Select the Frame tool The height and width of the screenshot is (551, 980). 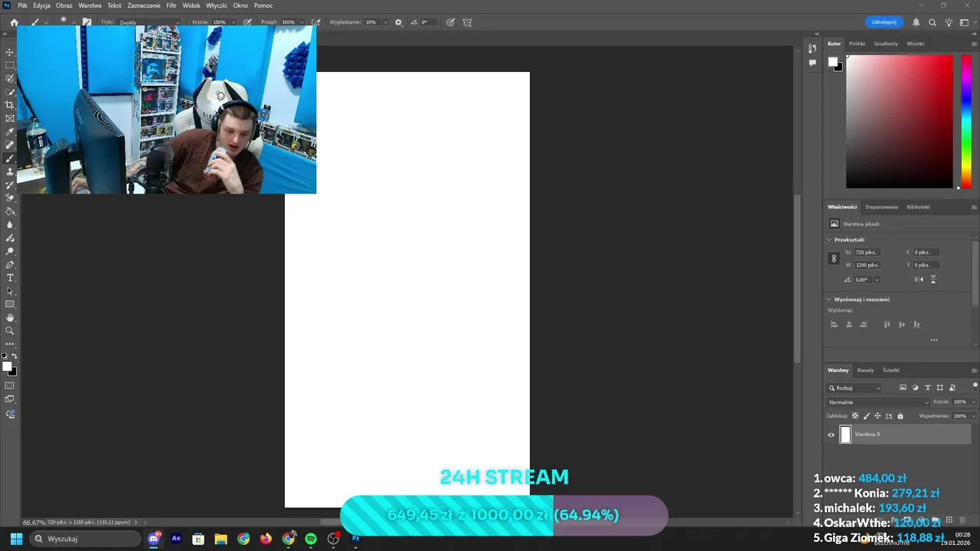10,118
